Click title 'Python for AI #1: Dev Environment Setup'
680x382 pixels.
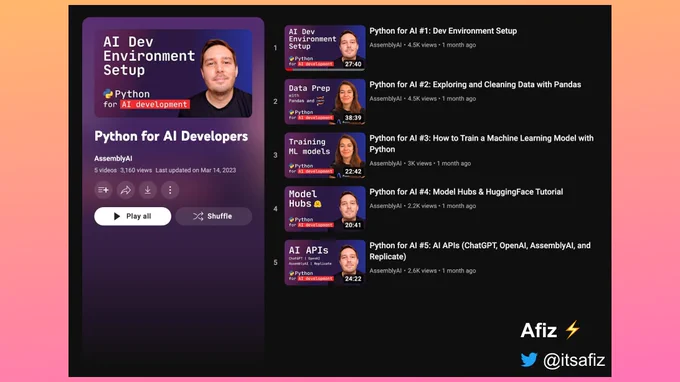click(443, 31)
